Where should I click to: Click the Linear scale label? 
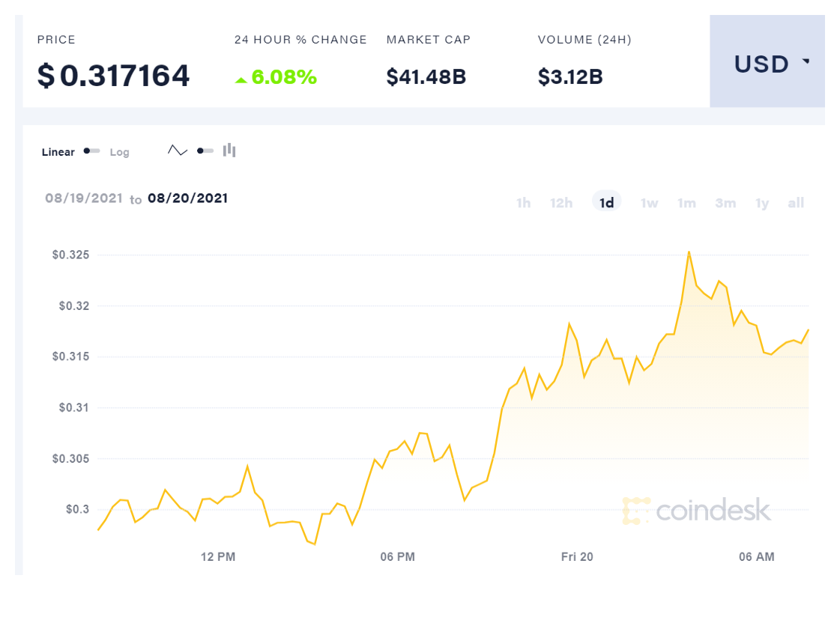tap(58, 152)
